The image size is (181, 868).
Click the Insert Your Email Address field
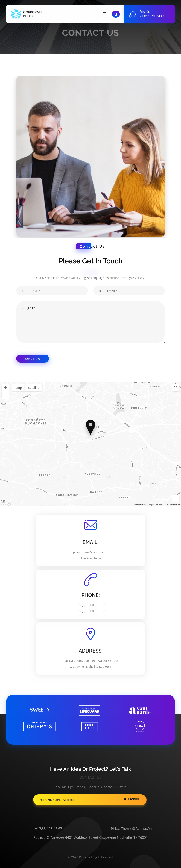[x=76, y=800]
